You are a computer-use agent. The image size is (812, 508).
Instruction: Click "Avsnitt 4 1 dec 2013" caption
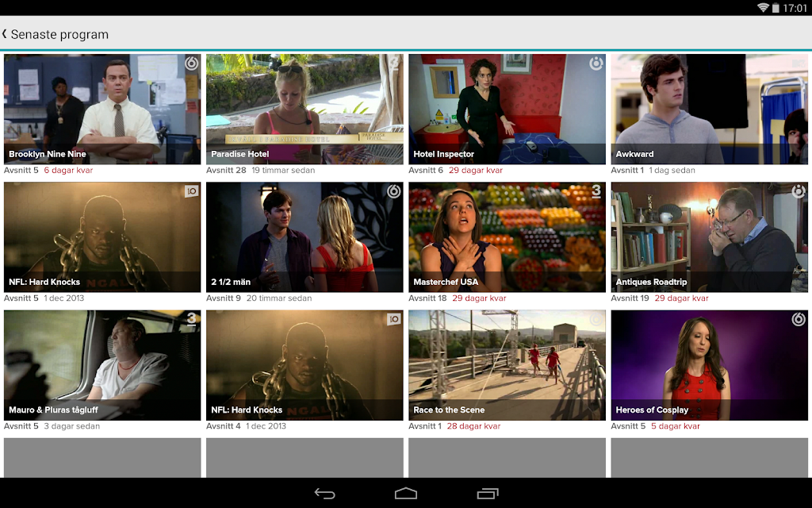246,426
